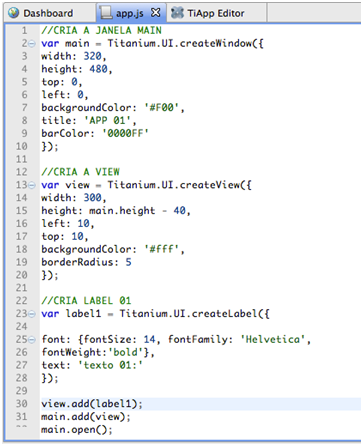Click the //CRIA A VIEW comment
The width and height of the screenshot is (363, 446).
[80, 172]
